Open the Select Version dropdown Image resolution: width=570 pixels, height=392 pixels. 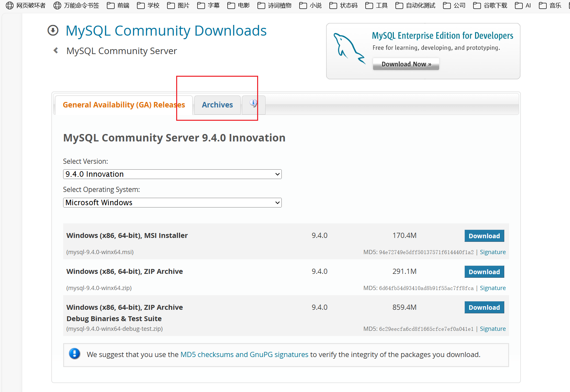(x=172, y=174)
